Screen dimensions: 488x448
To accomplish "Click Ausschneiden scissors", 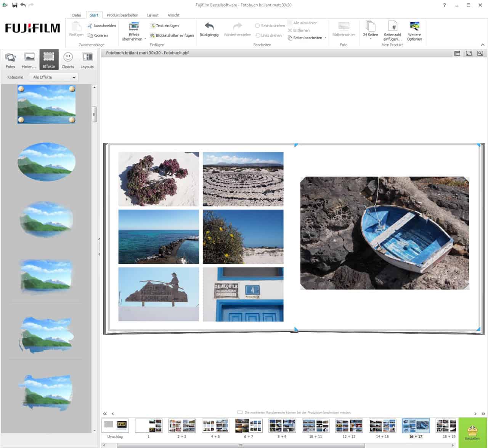I will 101,26.
